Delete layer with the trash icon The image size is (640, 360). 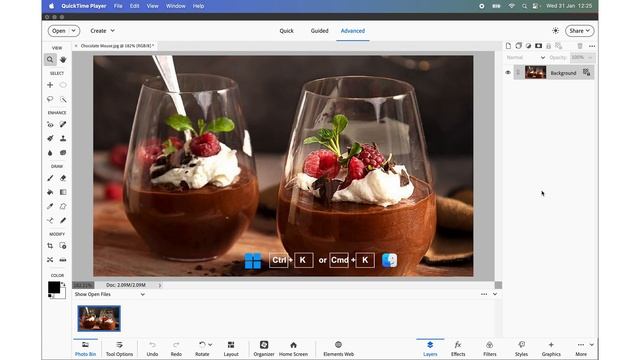click(580, 46)
